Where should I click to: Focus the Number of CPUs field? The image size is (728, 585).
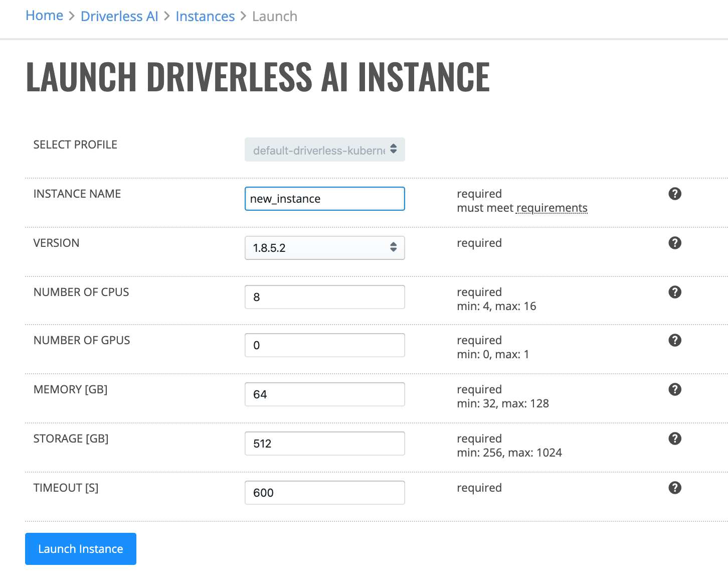point(324,297)
